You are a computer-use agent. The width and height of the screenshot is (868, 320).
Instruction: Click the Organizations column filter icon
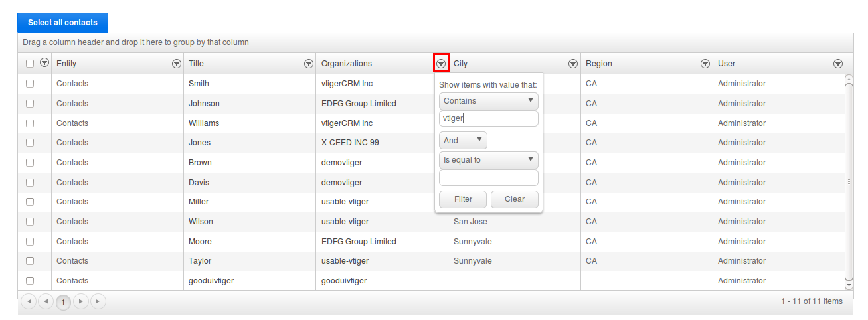point(441,64)
